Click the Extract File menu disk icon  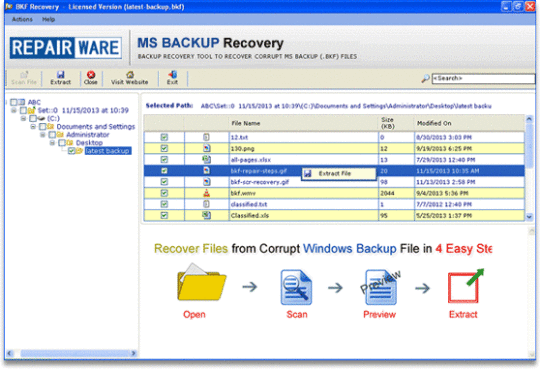[x=308, y=174]
